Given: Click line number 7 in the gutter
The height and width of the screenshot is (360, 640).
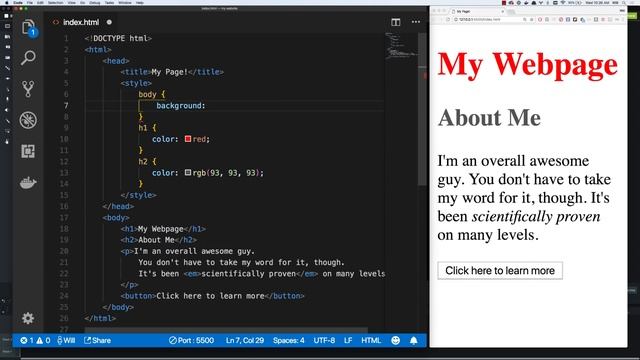Looking at the screenshot, I should pyautogui.click(x=66, y=105).
